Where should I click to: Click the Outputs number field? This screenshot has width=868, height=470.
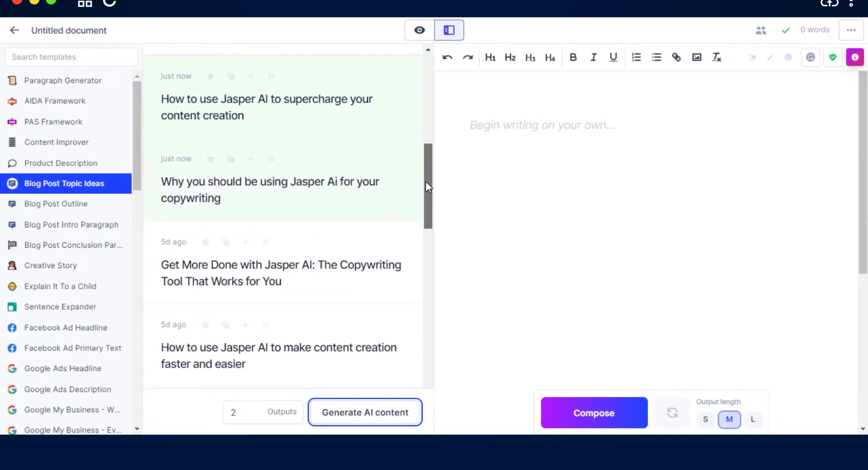point(263,412)
